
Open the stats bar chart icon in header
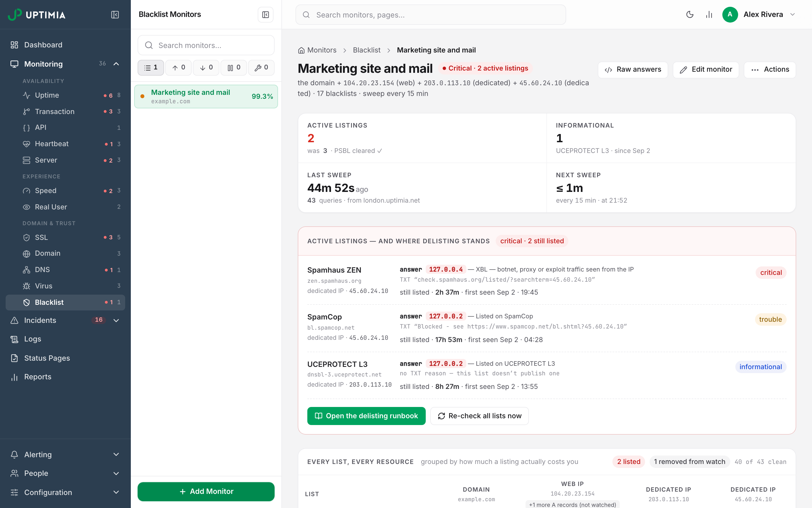[x=709, y=14]
